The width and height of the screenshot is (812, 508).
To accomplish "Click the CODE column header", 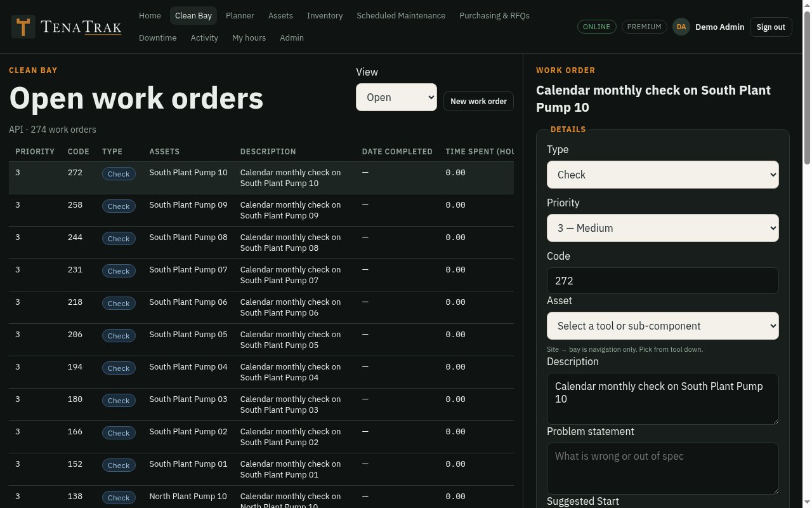I will coord(79,152).
